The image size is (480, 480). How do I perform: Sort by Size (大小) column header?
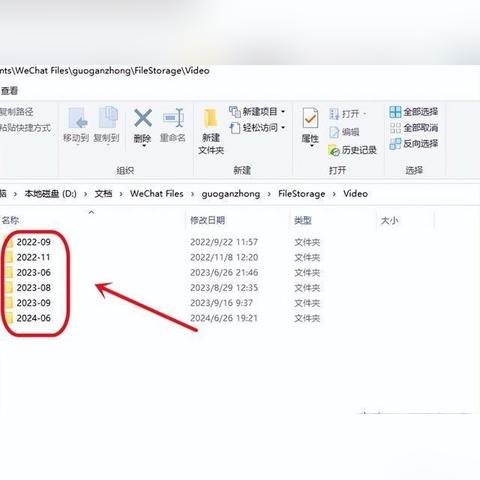389,220
